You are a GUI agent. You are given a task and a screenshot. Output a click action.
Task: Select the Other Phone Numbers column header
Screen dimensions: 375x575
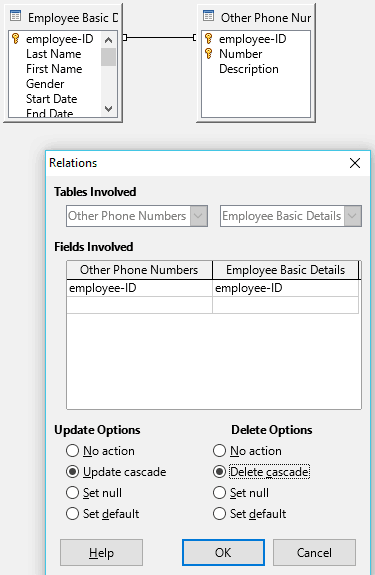pos(139,270)
